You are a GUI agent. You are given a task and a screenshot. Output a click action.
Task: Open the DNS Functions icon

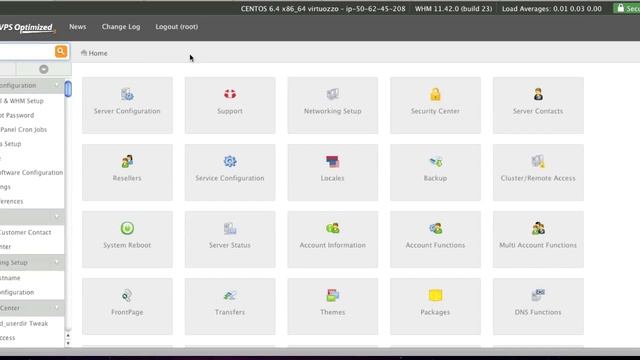coord(538,295)
